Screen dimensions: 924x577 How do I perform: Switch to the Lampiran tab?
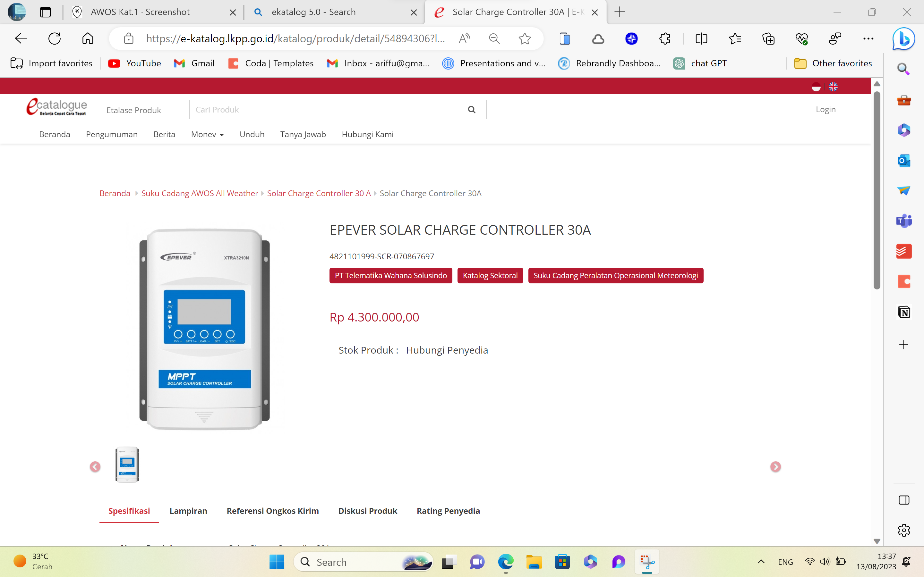(x=188, y=511)
